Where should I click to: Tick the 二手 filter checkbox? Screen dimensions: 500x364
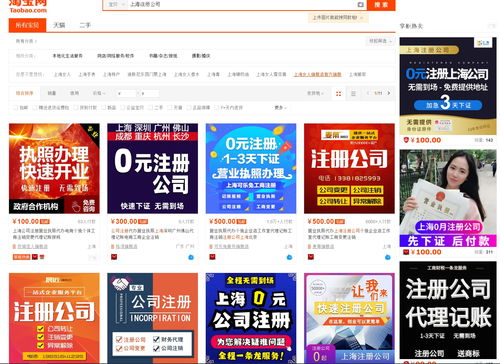(x=150, y=108)
